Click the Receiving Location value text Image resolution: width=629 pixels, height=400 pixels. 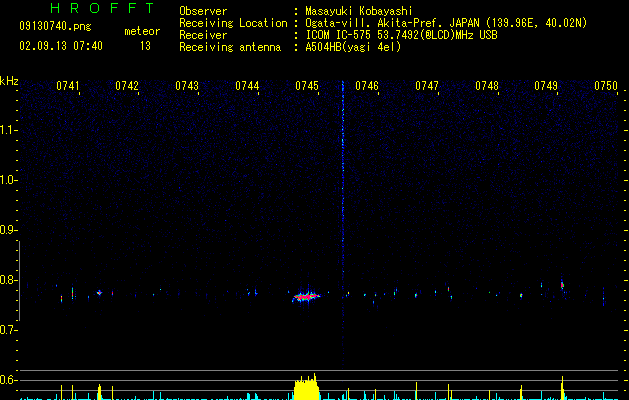point(446,23)
